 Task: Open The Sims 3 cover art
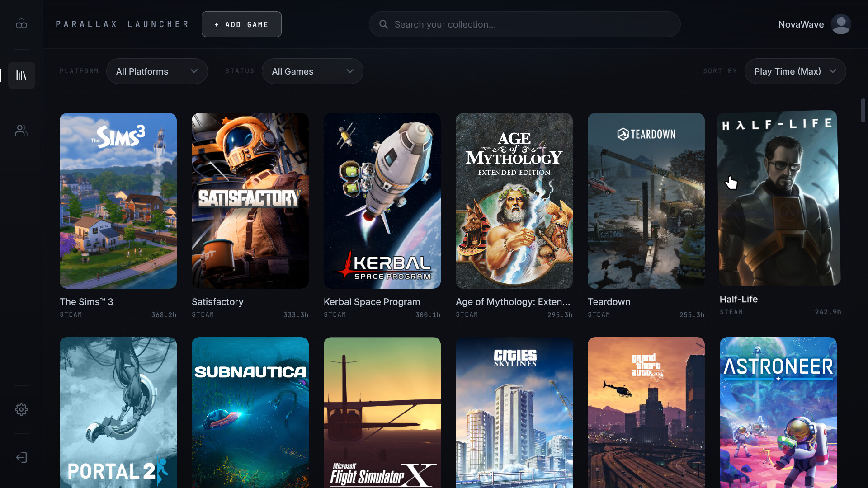[x=118, y=201]
